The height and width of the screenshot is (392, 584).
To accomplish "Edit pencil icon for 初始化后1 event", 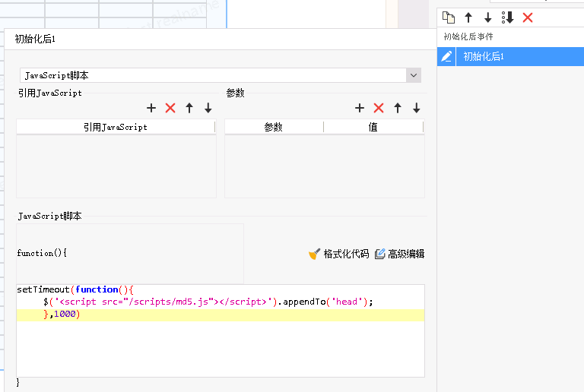I will point(446,56).
